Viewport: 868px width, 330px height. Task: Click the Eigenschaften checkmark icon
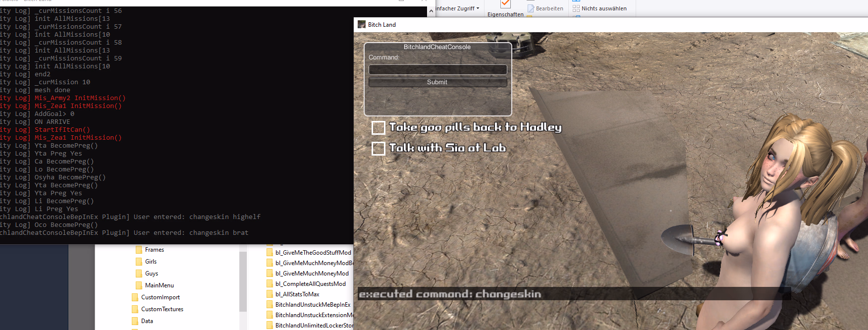pos(505,4)
